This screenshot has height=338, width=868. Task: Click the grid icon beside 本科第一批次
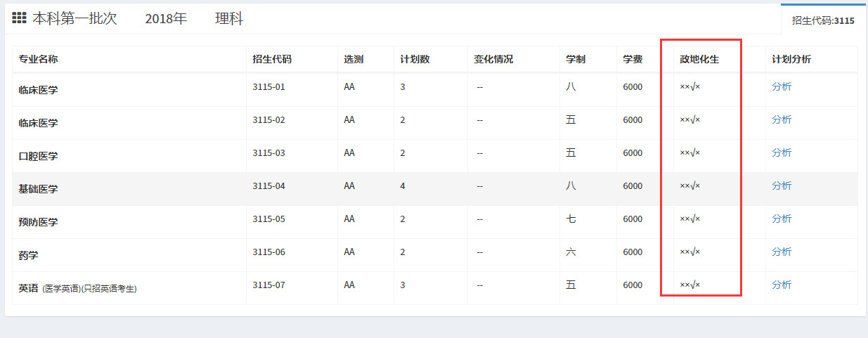coord(19,18)
